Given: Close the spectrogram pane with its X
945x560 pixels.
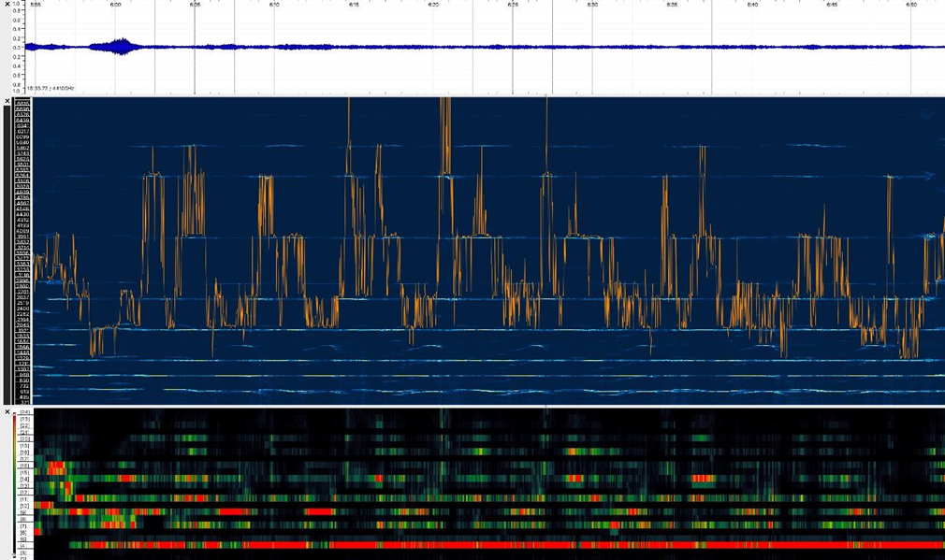Looking at the screenshot, I should click(7, 101).
